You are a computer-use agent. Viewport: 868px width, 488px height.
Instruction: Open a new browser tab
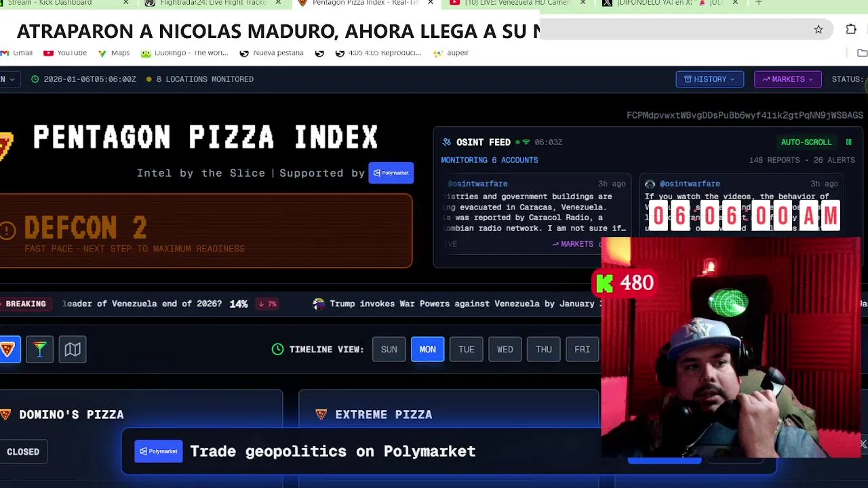click(758, 3)
